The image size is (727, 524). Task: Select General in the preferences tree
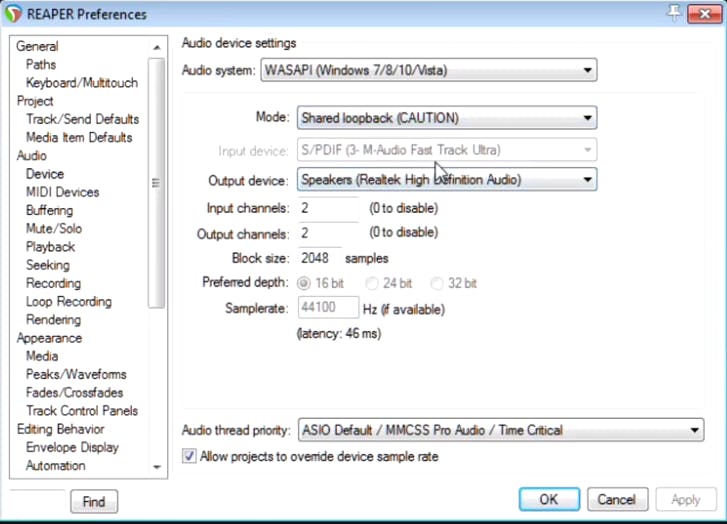(37, 46)
